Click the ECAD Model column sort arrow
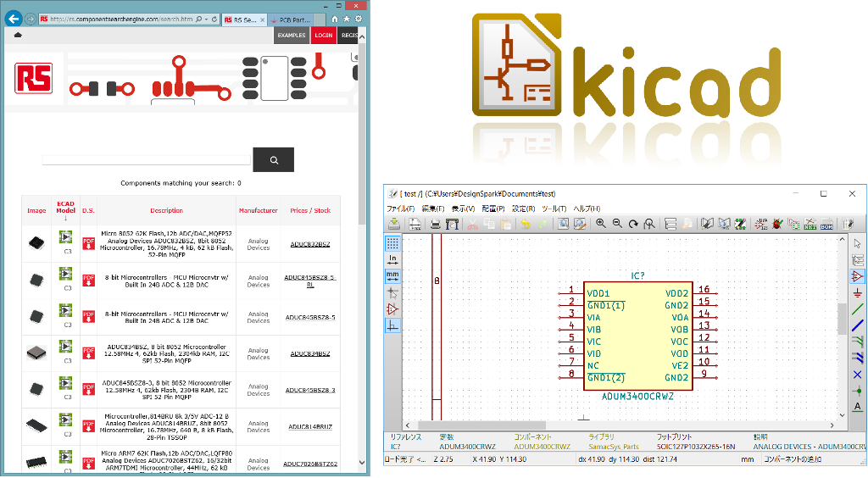 (65, 218)
